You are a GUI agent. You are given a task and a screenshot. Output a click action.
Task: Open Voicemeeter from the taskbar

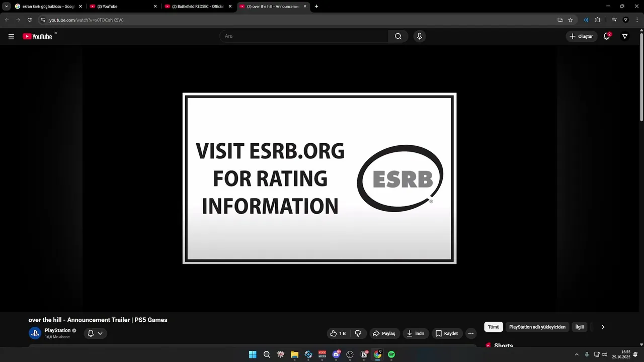tap(323, 354)
